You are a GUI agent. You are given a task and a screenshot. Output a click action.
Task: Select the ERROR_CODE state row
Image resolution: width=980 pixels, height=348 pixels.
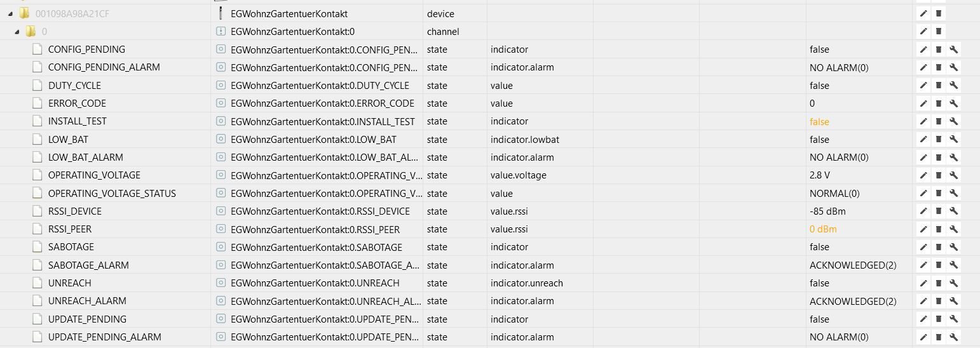coord(77,104)
